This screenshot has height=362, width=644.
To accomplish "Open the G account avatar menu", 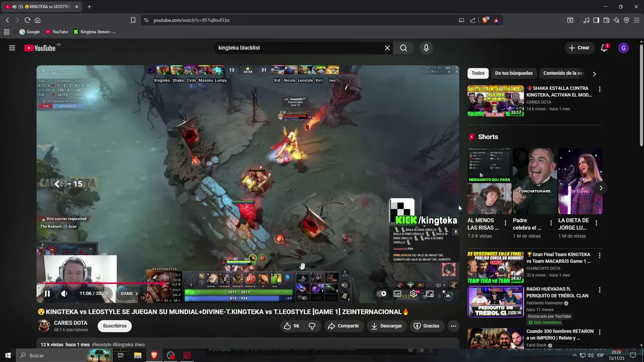I will (x=623, y=48).
